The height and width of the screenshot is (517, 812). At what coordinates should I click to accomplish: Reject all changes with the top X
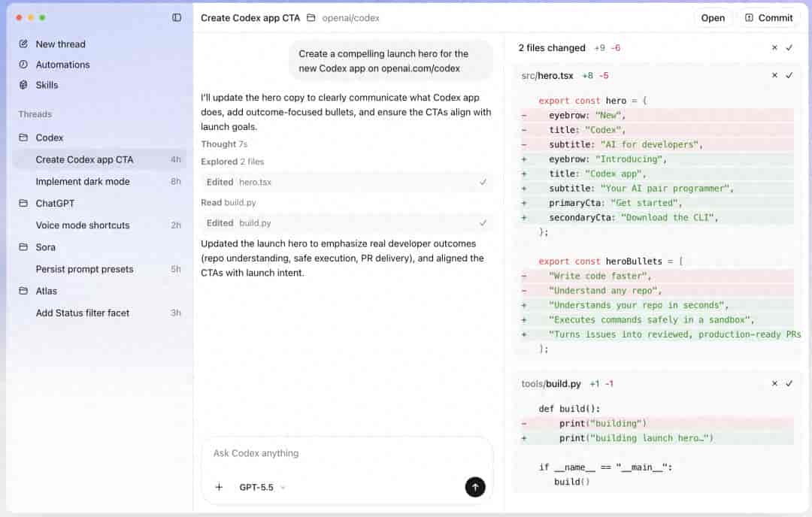coord(774,47)
